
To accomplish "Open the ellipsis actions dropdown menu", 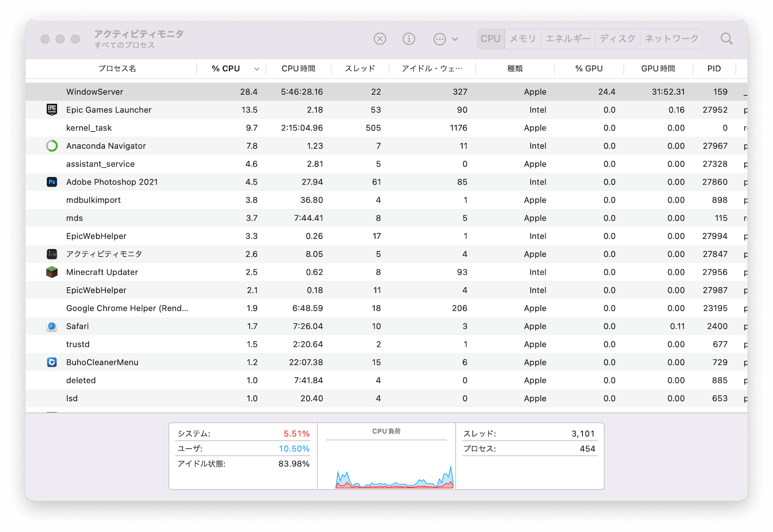I will 445,39.
